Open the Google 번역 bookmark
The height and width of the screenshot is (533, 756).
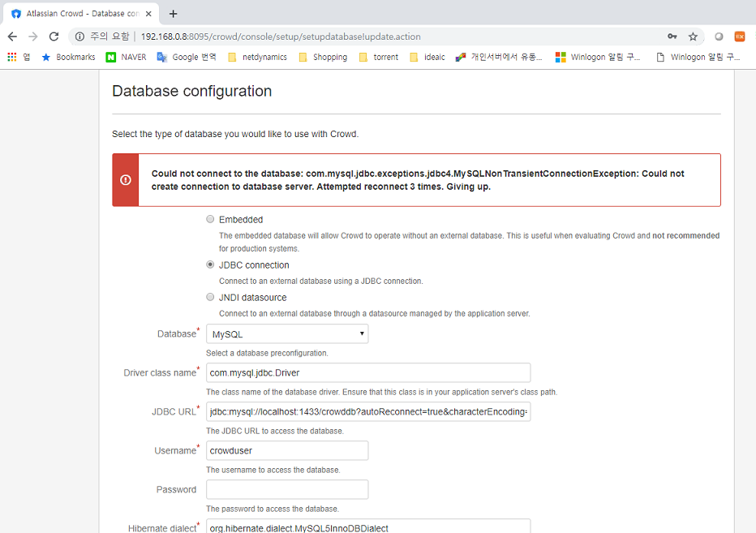pyautogui.click(x=187, y=57)
